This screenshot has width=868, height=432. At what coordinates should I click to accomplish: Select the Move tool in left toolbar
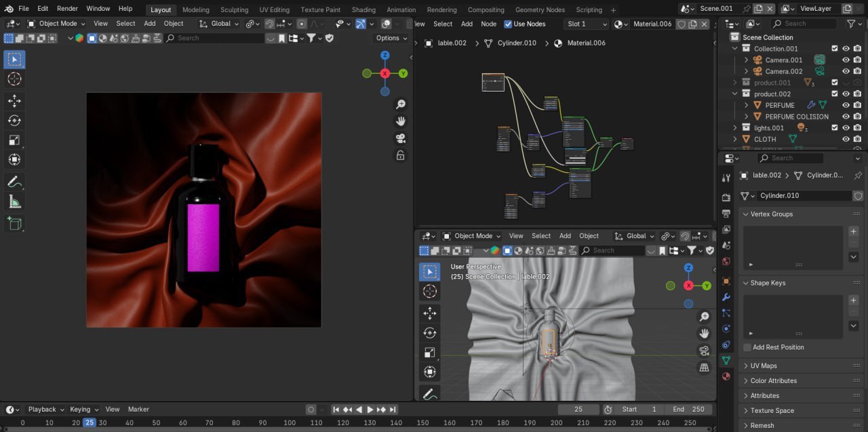[14, 101]
